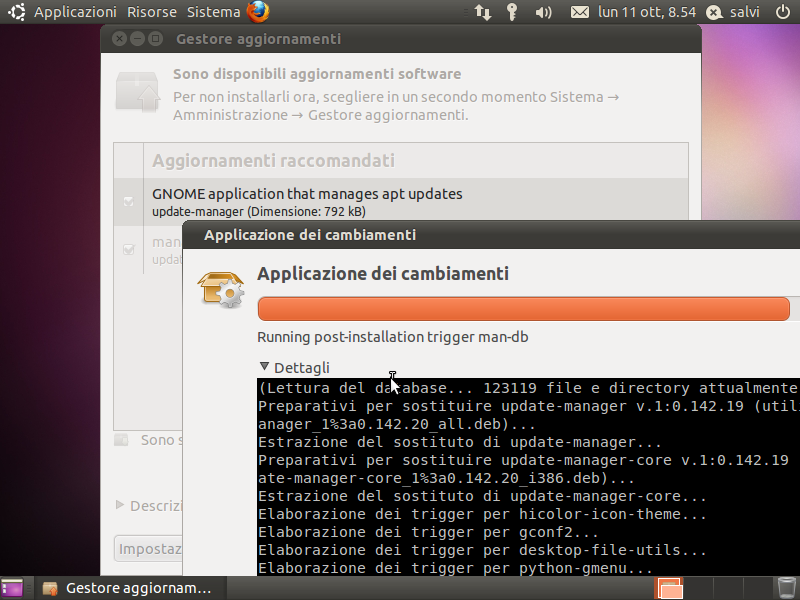Viewport: 800px width, 600px height.
Task: Open the Trash icon in bottom panel
Action: [786, 588]
